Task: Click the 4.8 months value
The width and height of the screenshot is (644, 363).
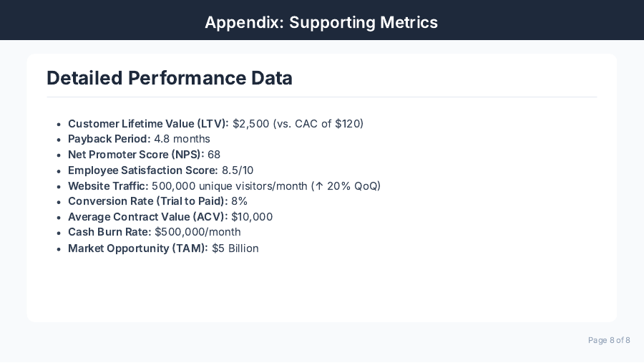Action: click(182, 139)
